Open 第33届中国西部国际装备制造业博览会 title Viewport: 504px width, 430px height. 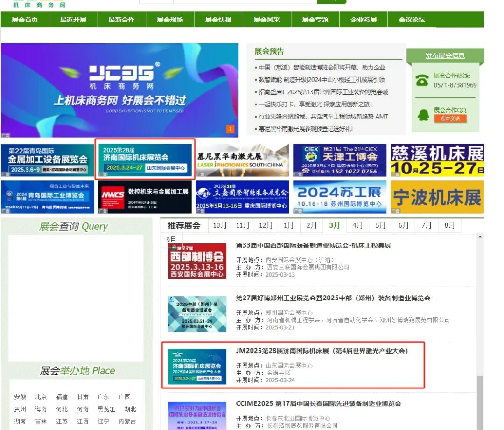pos(314,245)
